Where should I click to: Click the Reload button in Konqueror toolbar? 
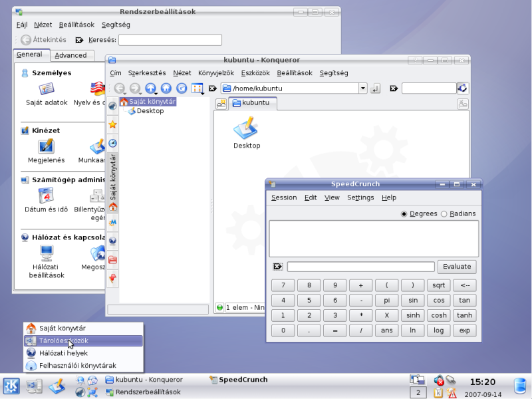(181, 88)
